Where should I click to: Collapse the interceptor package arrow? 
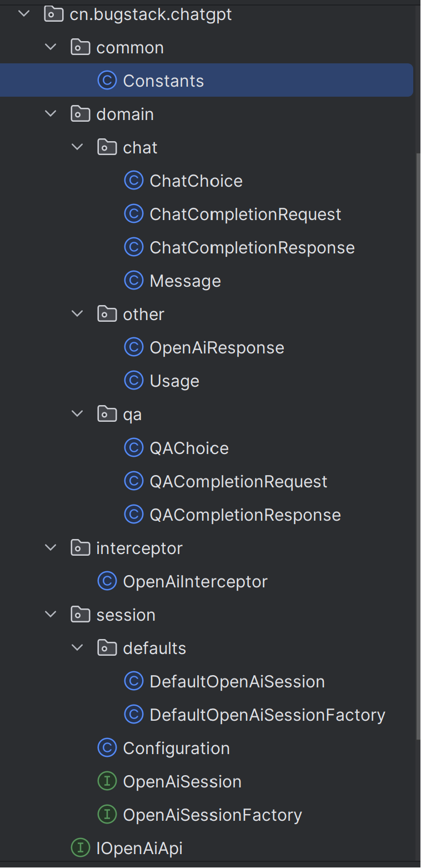point(51,548)
